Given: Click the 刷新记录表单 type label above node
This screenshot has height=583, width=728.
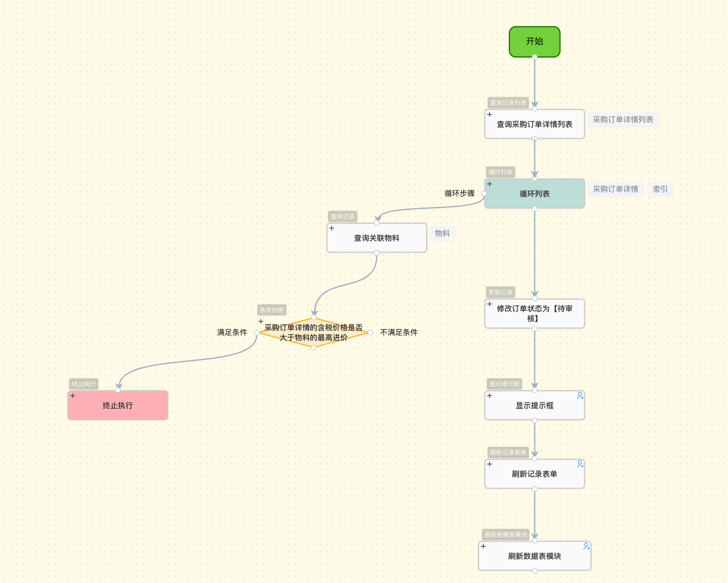Looking at the screenshot, I should tap(508, 452).
